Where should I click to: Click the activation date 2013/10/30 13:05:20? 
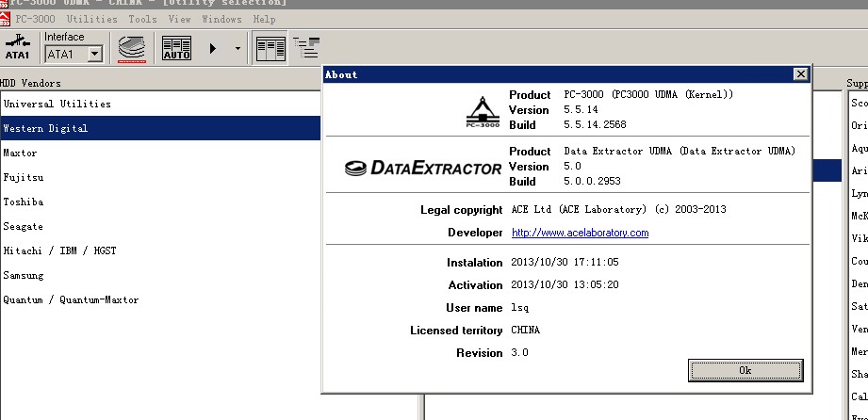(565, 284)
